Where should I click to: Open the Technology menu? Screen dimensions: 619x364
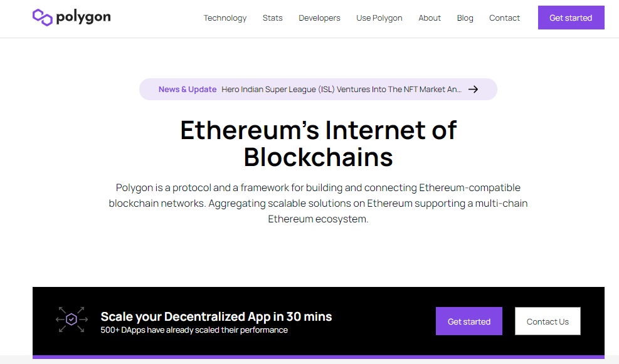tap(225, 18)
